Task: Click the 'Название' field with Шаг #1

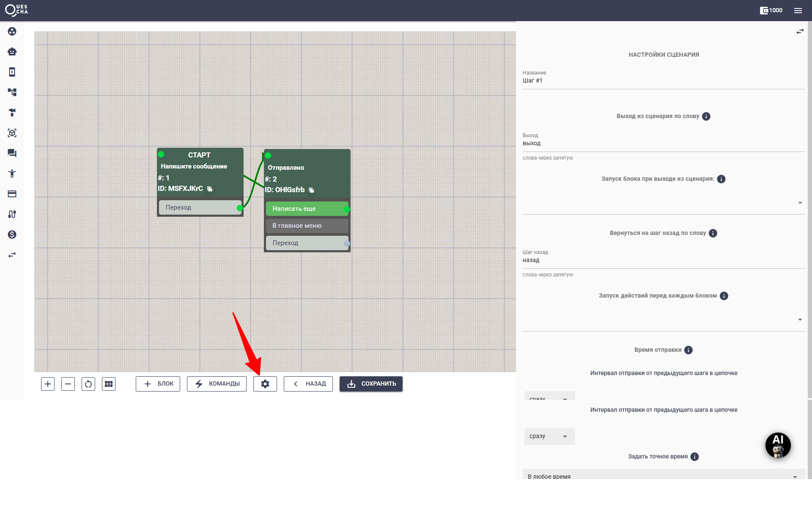Action: coord(663,81)
